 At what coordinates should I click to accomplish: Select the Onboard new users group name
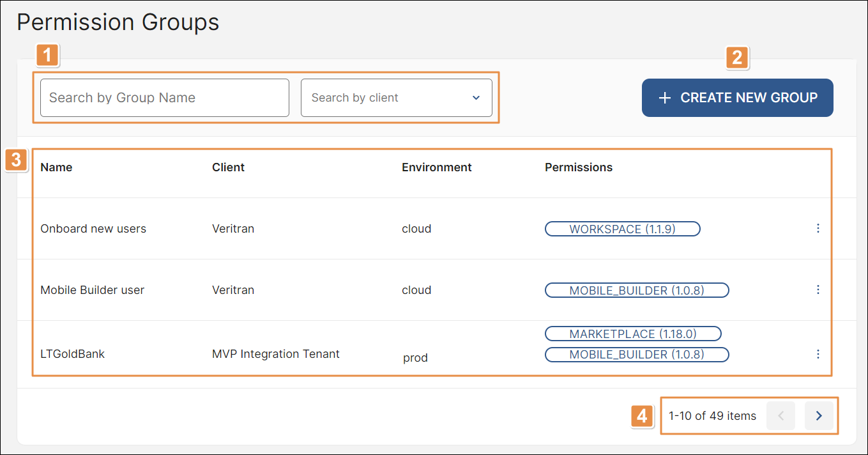[x=93, y=229]
